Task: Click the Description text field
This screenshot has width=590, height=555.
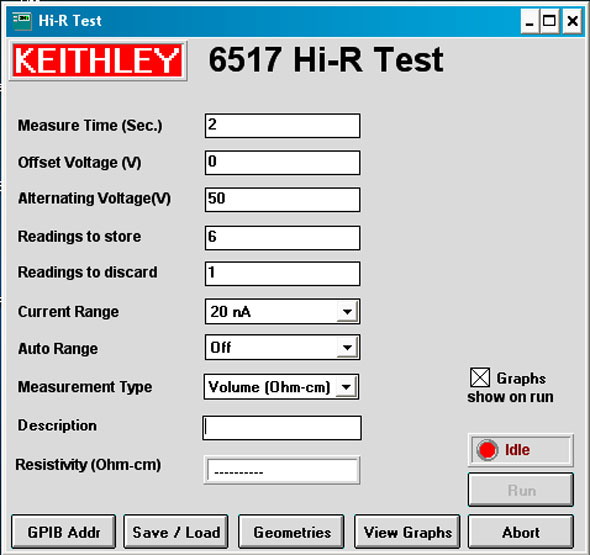Action: pyautogui.click(x=282, y=428)
